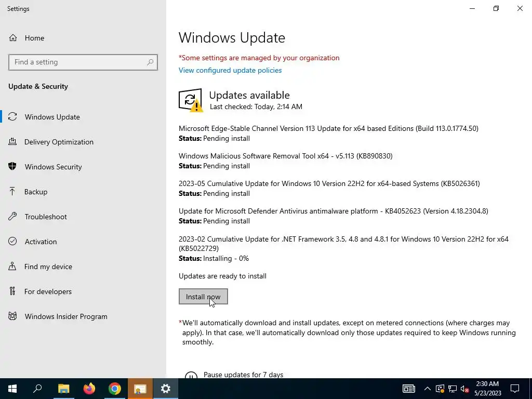This screenshot has height=399, width=532.
Task: Show hidden system tray icons
Action: point(428,389)
